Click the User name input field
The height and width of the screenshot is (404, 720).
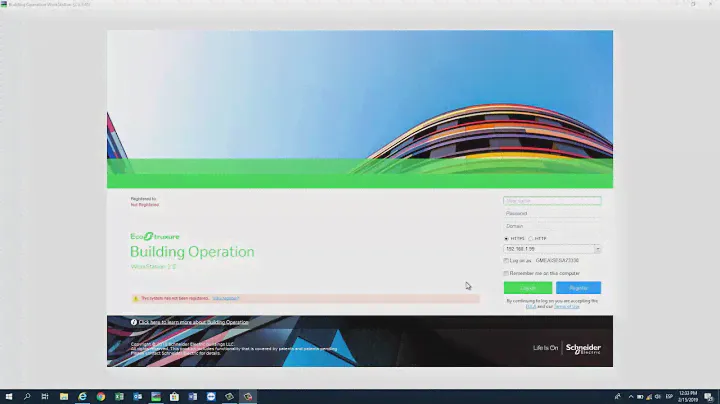click(x=552, y=200)
